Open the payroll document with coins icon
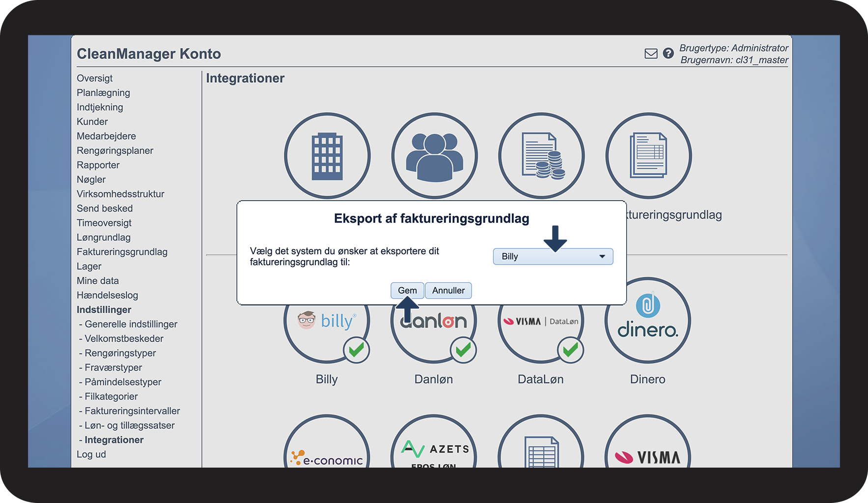The width and height of the screenshot is (868, 503). [541, 156]
